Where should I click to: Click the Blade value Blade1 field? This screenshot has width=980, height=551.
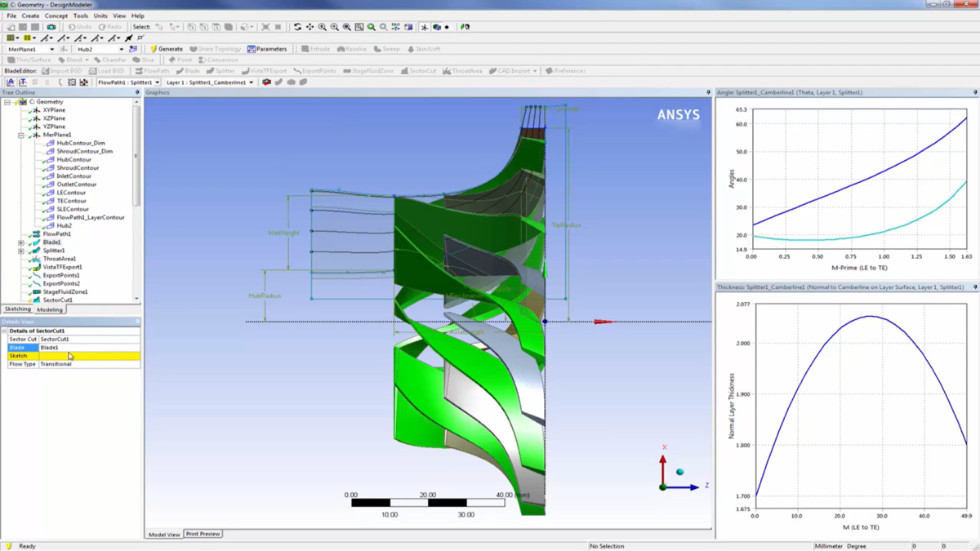coord(89,348)
